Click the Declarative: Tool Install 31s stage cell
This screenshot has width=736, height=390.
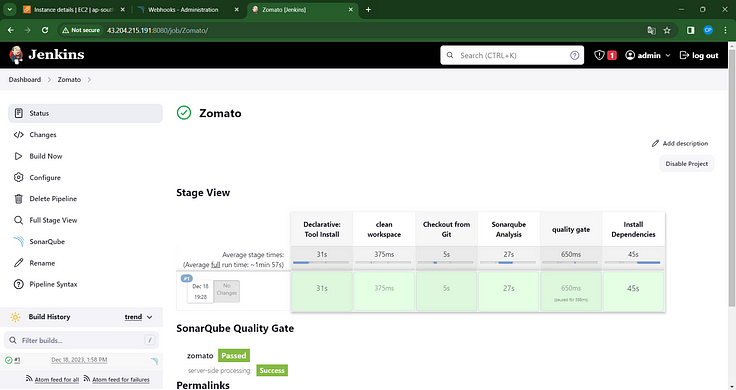pos(322,291)
